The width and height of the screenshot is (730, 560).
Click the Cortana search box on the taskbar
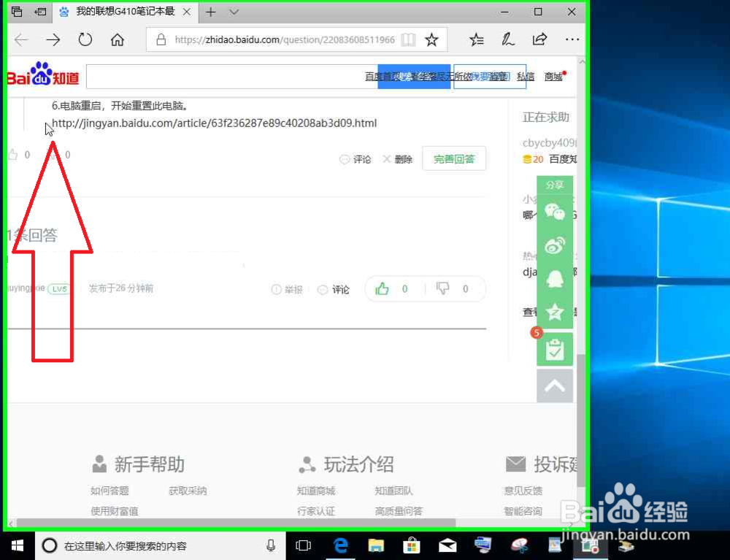click(x=161, y=545)
